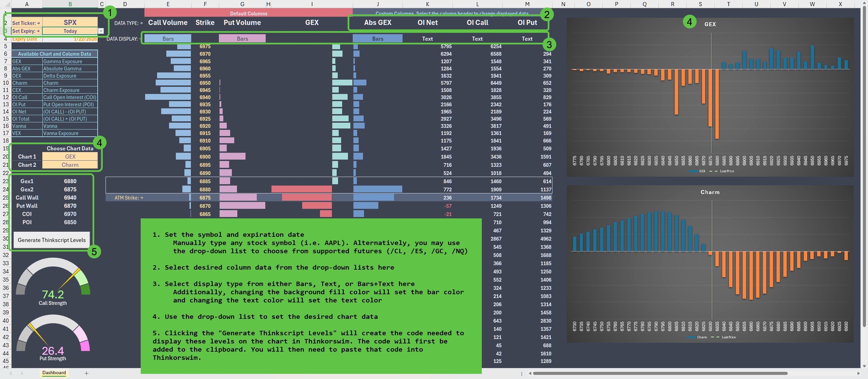Click the vertical scrollbar down arrow

tap(864, 366)
